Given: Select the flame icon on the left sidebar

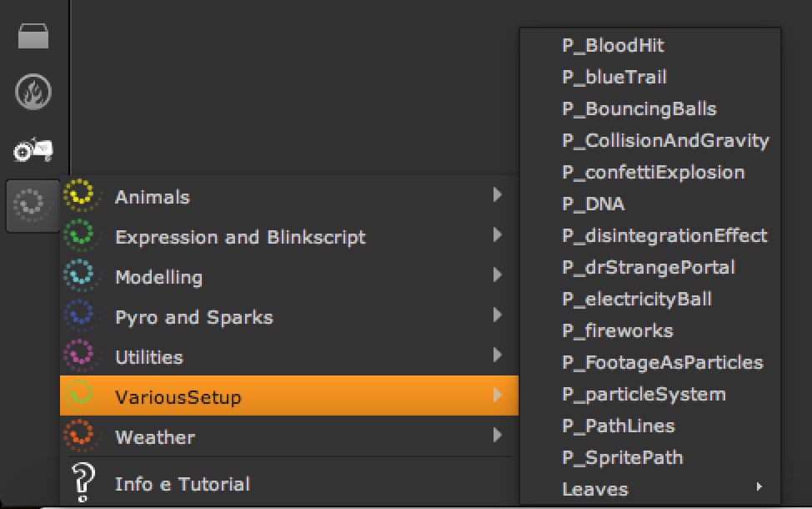Looking at the screenshot, I should point(32,92).
